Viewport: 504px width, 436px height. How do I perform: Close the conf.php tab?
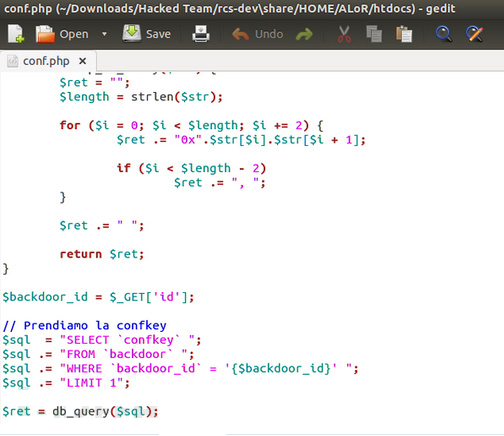click(x=82, y=61)
